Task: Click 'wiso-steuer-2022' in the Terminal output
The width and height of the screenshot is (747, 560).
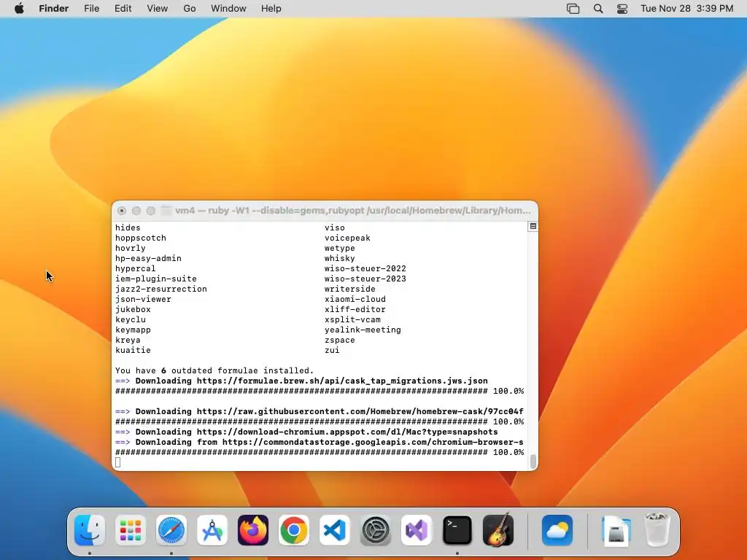Action: [x=365, y=268]
